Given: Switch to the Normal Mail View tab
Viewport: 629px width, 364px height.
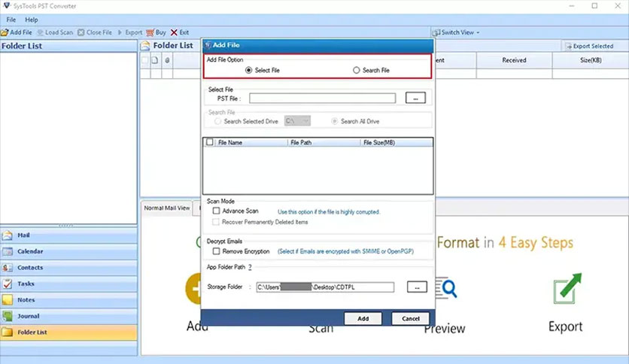Looking at the screenshot, I should [167, 208].
